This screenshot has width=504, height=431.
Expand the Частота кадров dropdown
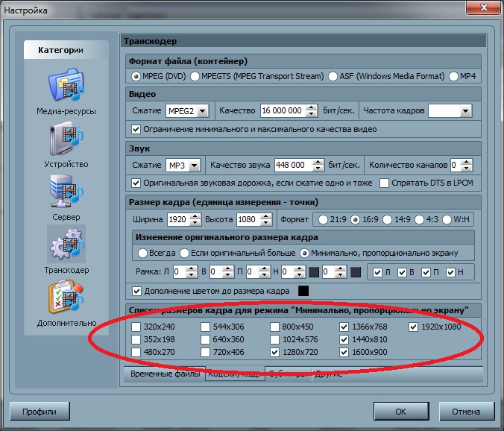click(466, 110)
